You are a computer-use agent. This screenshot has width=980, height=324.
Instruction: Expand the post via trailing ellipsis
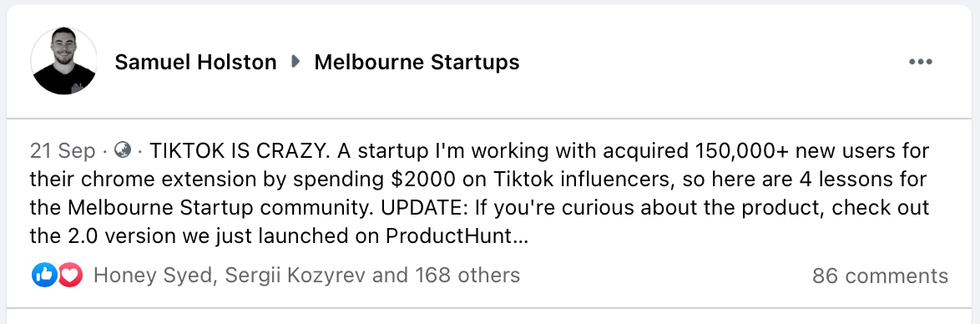(x=519, y=235)
